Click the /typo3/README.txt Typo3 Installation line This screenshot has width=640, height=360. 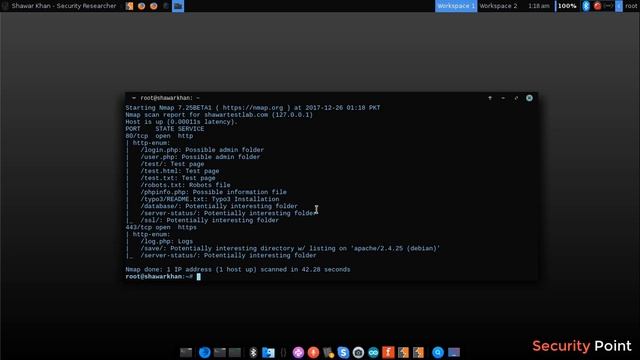pyautogui.click(x=210, y=199)
